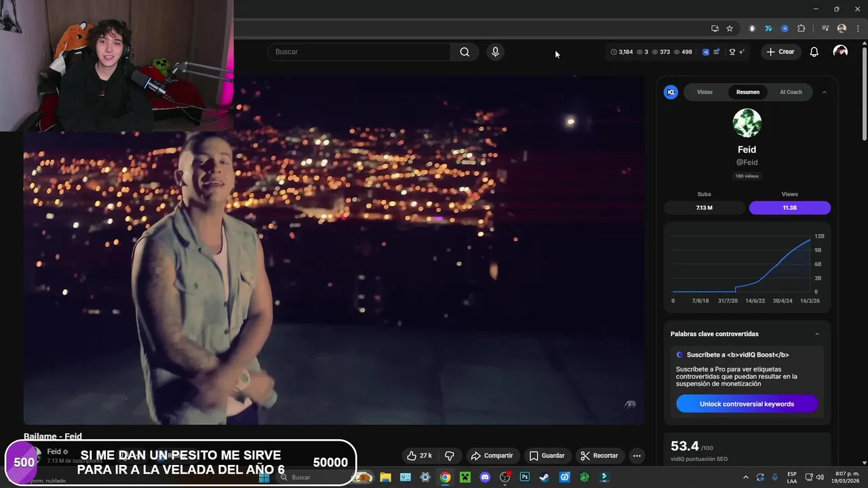Open Discord from the taskbar
Viewport: 868px width, 488px height.
[x=485, y=477]
